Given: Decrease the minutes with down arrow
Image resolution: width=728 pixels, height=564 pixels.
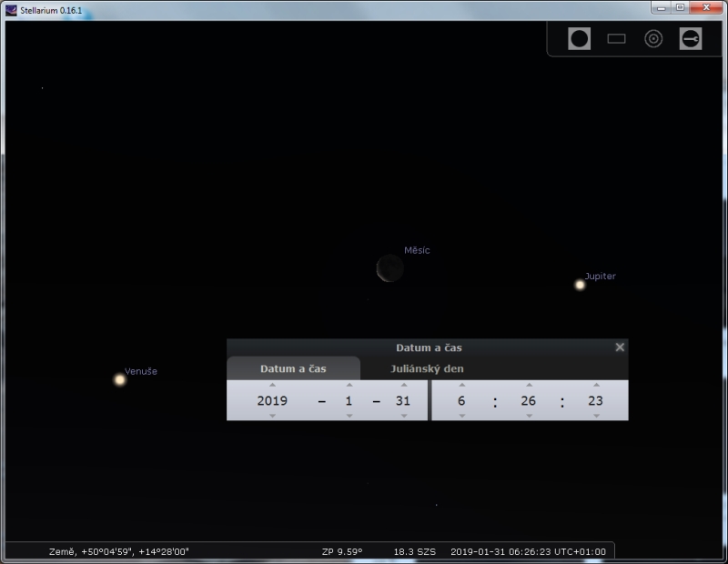Looking at the screenshot, I should (529, 416).
